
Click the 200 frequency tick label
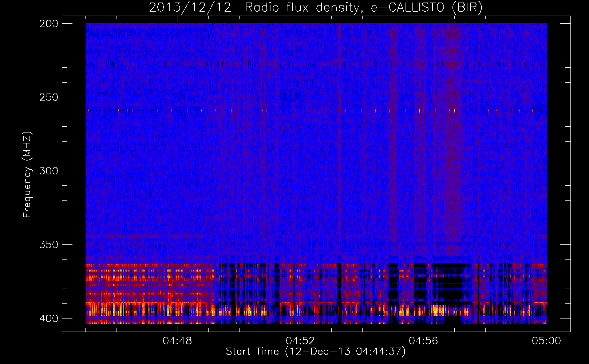point(48,24)
